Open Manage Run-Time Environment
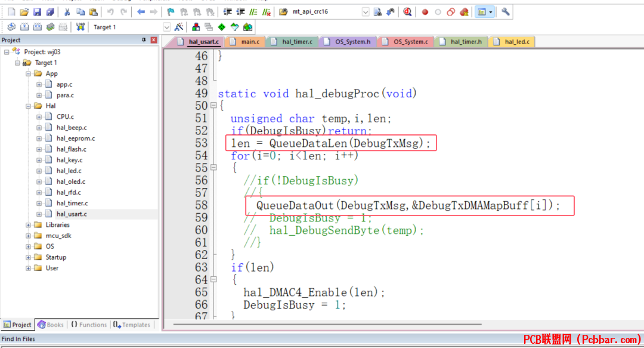Viewport: 644px width, 348px height. tap(222, 27)
